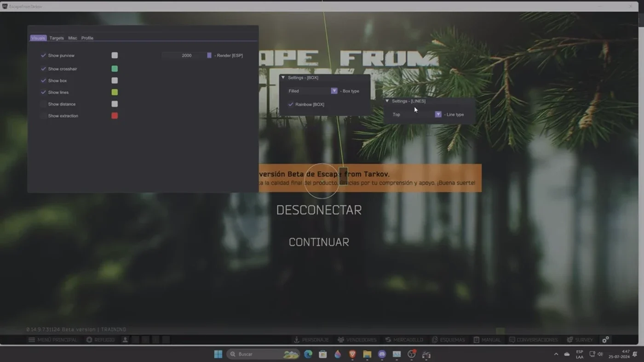Open VENDEDORES in the game bottom bar
Screen dimensions: 644x362
357,340
